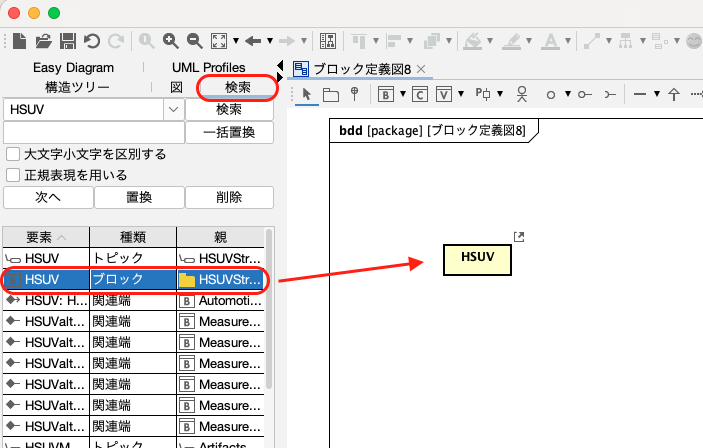Select the Package tool icon
This screenshot has height=448, width=703.
pos(330,95)
